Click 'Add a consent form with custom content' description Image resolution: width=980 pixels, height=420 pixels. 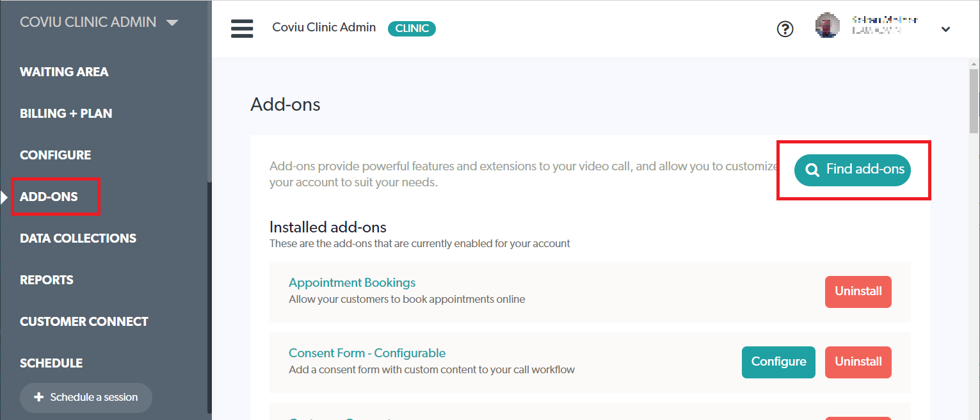coord(432,369)
